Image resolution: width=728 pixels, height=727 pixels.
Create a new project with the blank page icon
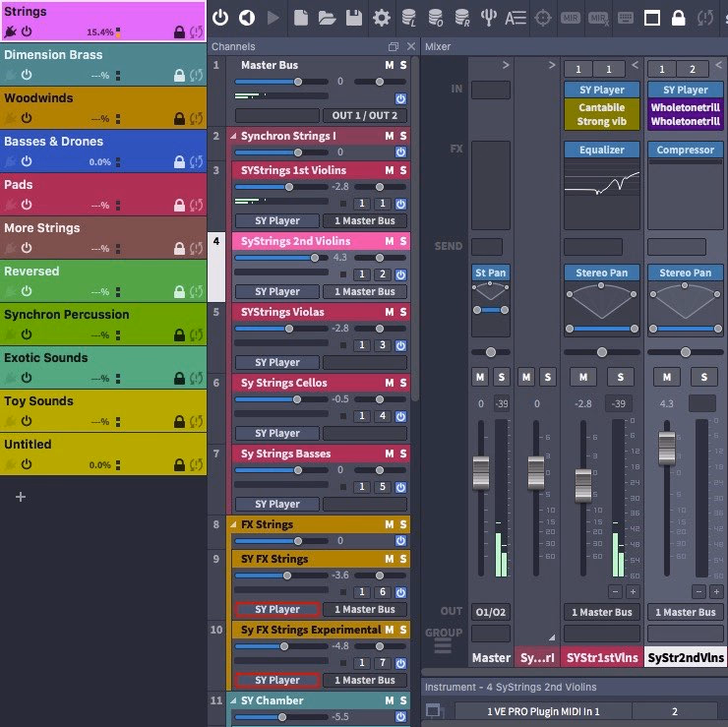[x=301, y=18]
